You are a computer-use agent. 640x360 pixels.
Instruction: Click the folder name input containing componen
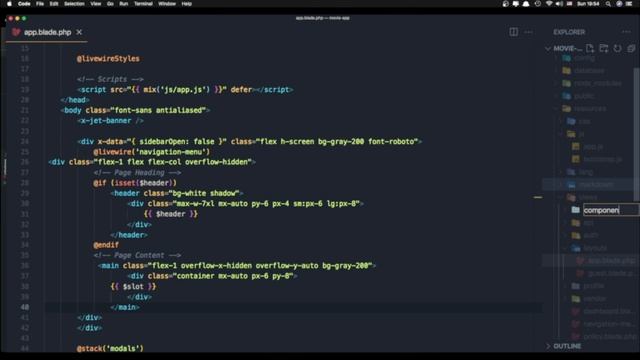pos(611,210)
